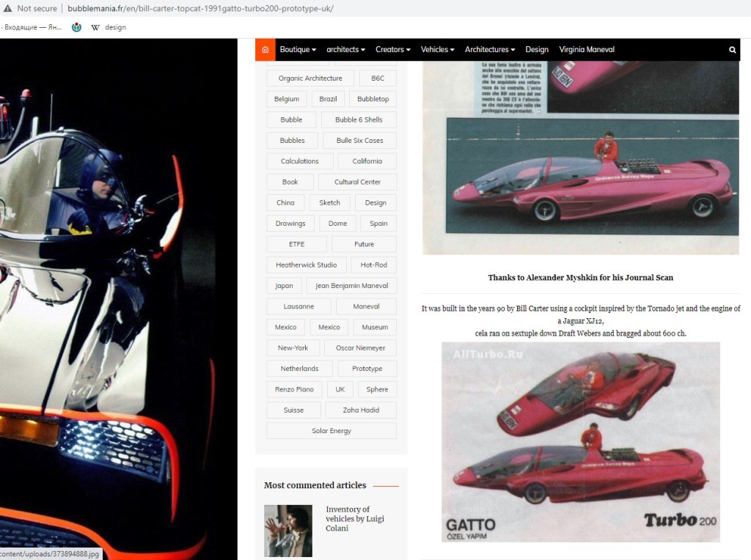
Task: Open the Wikimedia Commons bookmark icon
Action: click(76, 27)
